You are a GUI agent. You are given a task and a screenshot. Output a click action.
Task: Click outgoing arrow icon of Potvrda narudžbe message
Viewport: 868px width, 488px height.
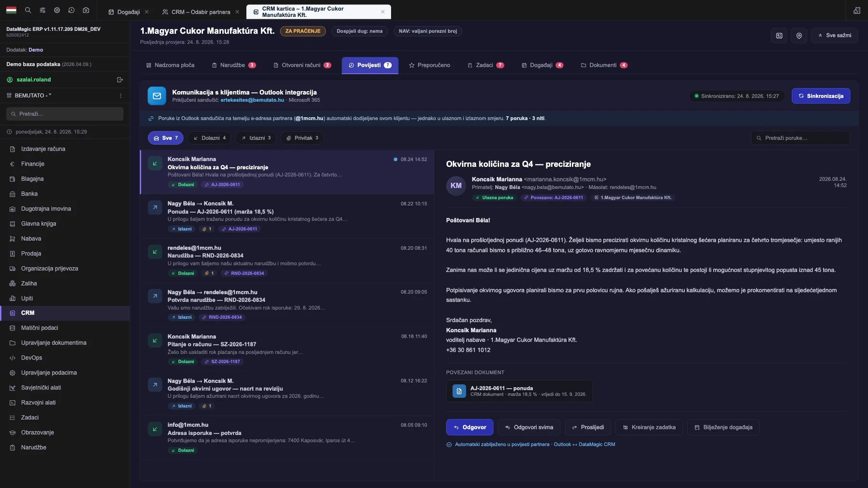pos(155,296)
